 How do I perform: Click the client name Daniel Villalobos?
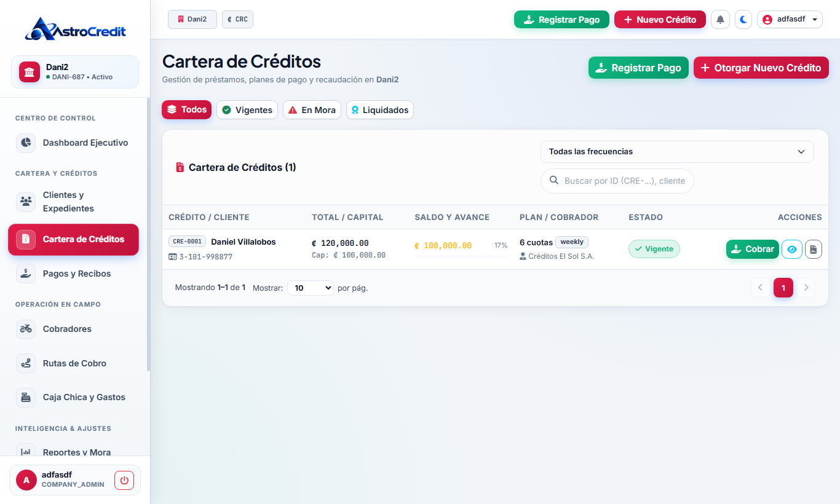tap(244, 242)
